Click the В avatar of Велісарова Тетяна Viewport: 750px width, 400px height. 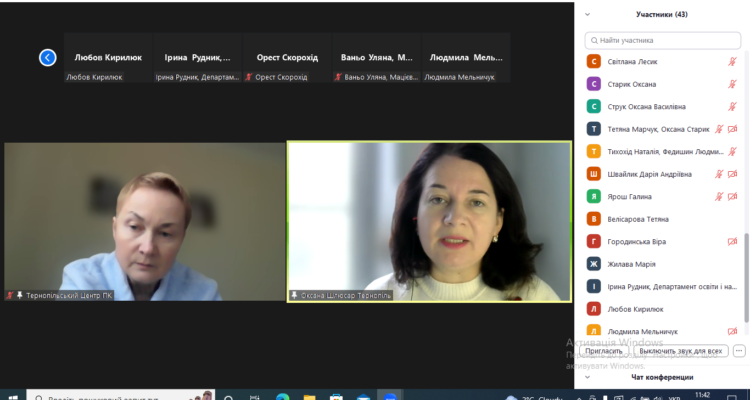[594, 219]
